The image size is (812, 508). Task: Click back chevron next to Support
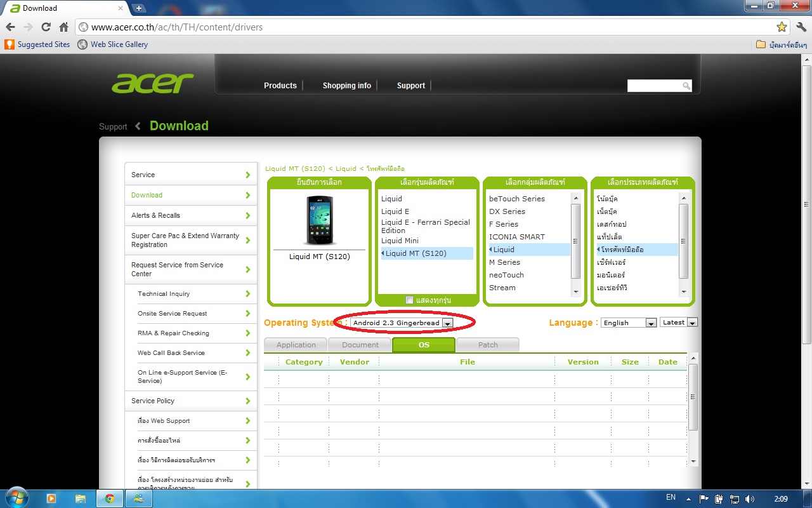(x=138, y=126)
